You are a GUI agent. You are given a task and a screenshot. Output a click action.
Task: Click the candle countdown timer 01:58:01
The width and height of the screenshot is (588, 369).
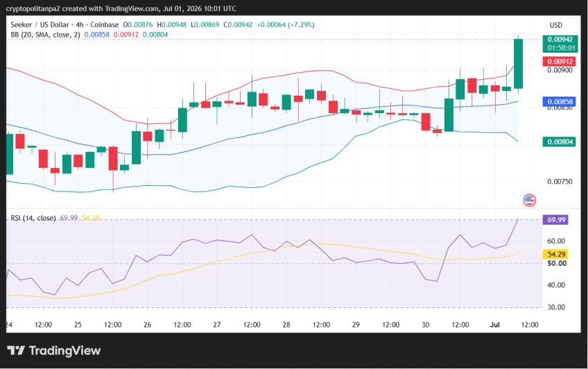coord(561,48)
